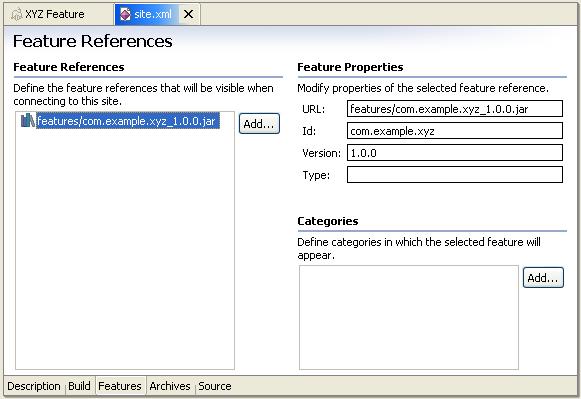Open the Build page tab
Viewport: 581px width, 399px height.
79,386
